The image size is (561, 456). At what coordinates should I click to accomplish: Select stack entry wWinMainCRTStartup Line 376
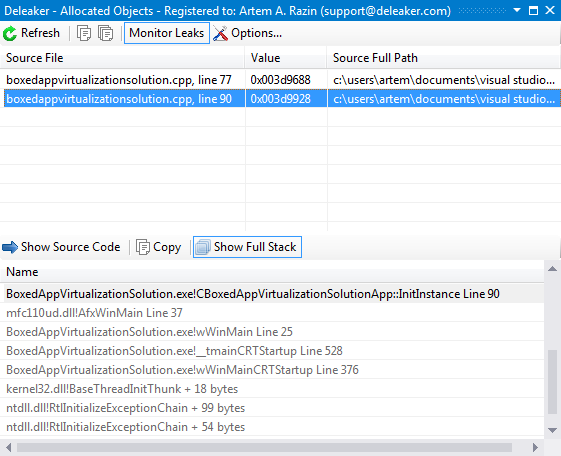[x=272, y=370]
